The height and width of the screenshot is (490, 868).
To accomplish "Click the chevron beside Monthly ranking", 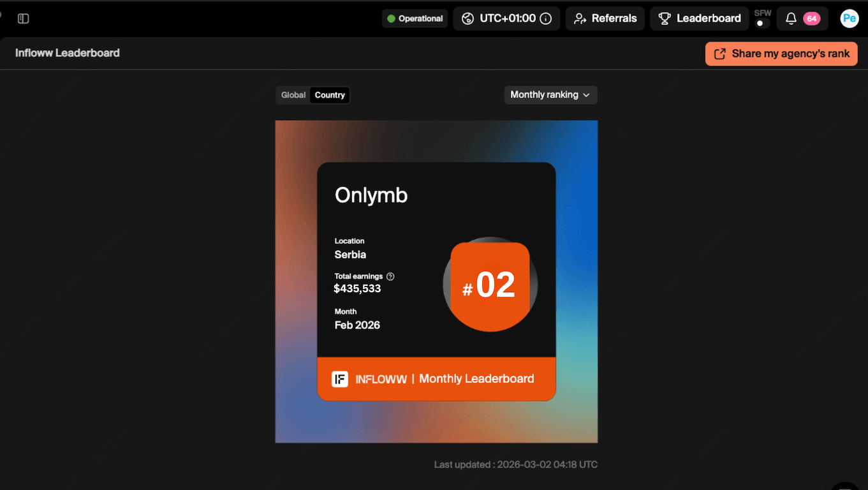I will [x=586, y=95].
